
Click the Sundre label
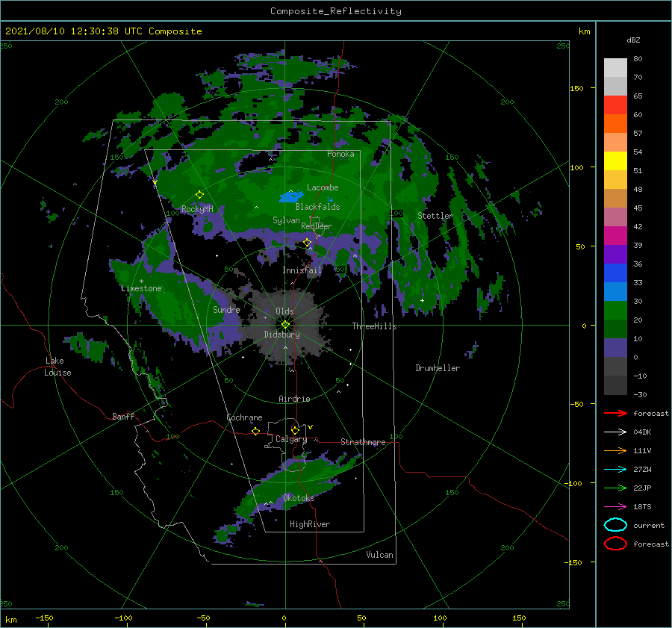pyautogui.click(x=226, y=309)
